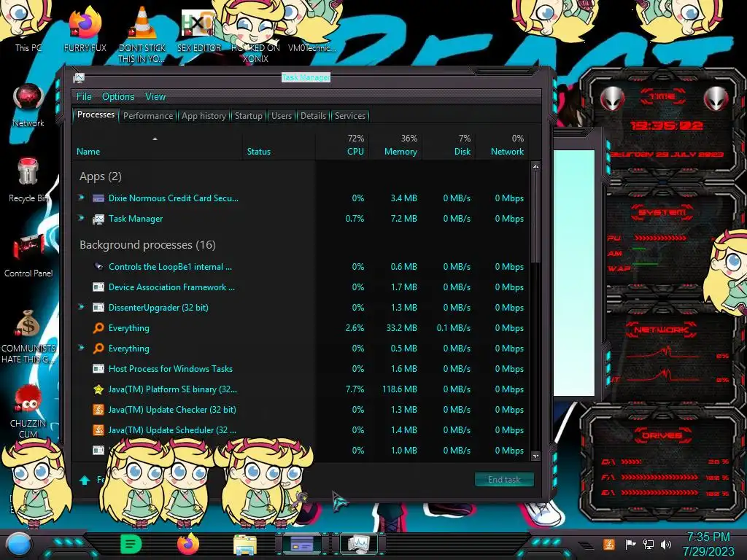Sort by the CPU column header
Image resolution: width=747 pixels, height=560 pixels.
point(342,145)
